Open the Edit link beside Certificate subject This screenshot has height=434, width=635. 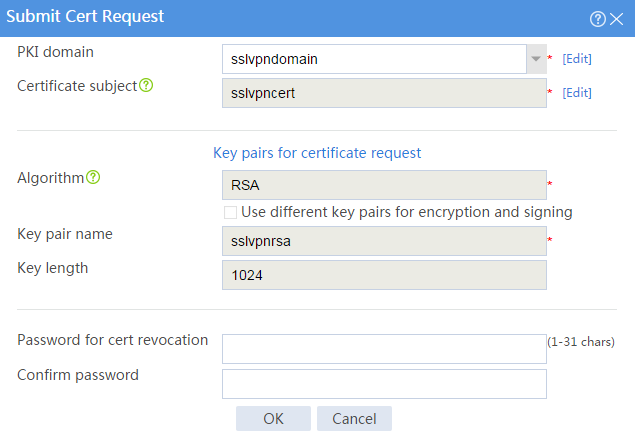[x=577, y=93]
